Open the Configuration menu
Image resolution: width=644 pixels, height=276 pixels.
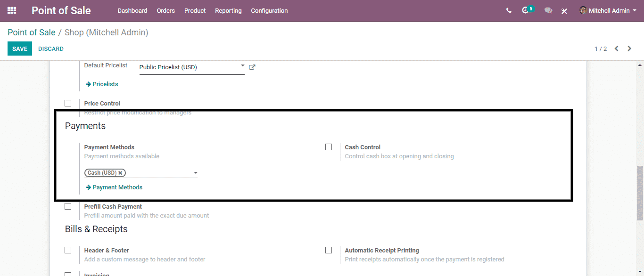pyautogui.click(x=269, y=10)
